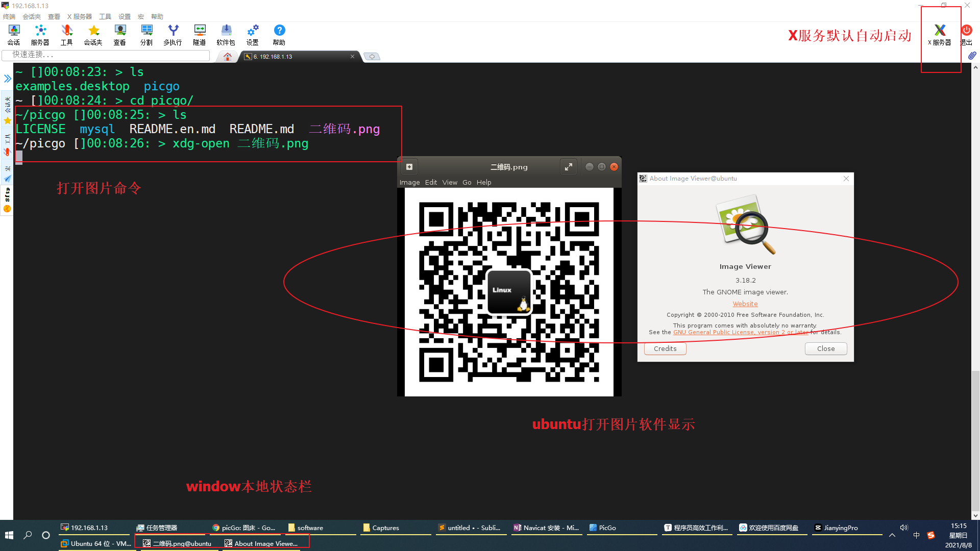The height and width of the screenshot is (551, 980).
Task: Click the Cortana circle icon
Action: coord(46,535)
